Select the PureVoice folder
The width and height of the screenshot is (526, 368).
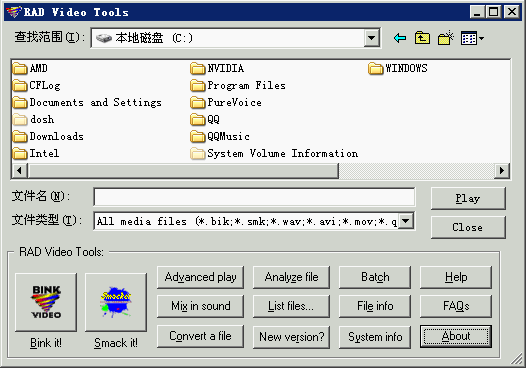(x=226, y=102)
